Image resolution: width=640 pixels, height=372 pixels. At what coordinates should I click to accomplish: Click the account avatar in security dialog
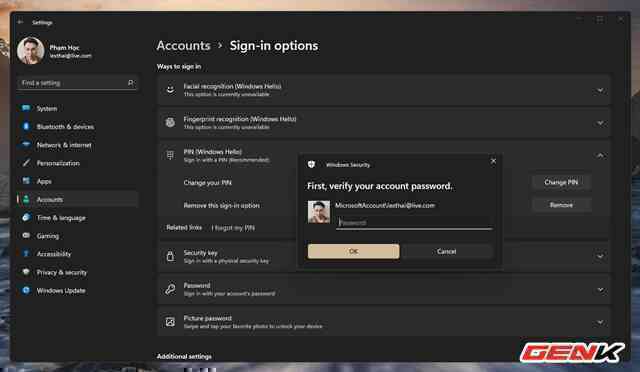(x=319, y=212)
